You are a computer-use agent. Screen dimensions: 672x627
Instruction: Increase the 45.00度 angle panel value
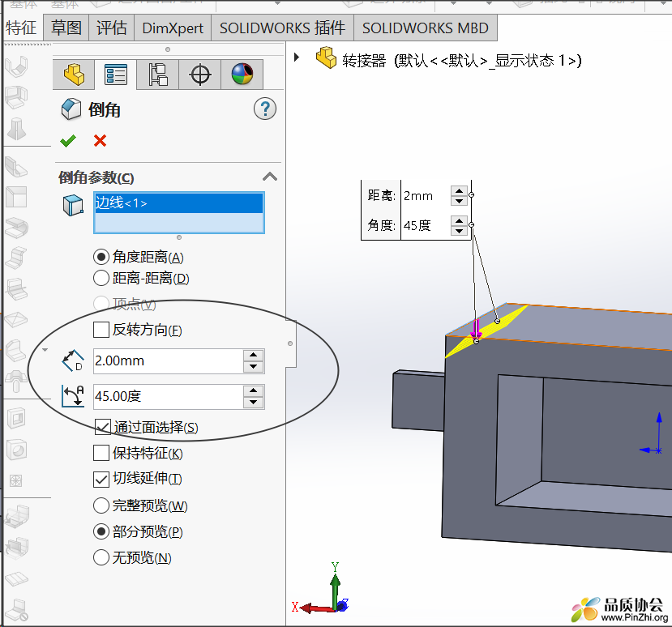click(x=253, y=390)
